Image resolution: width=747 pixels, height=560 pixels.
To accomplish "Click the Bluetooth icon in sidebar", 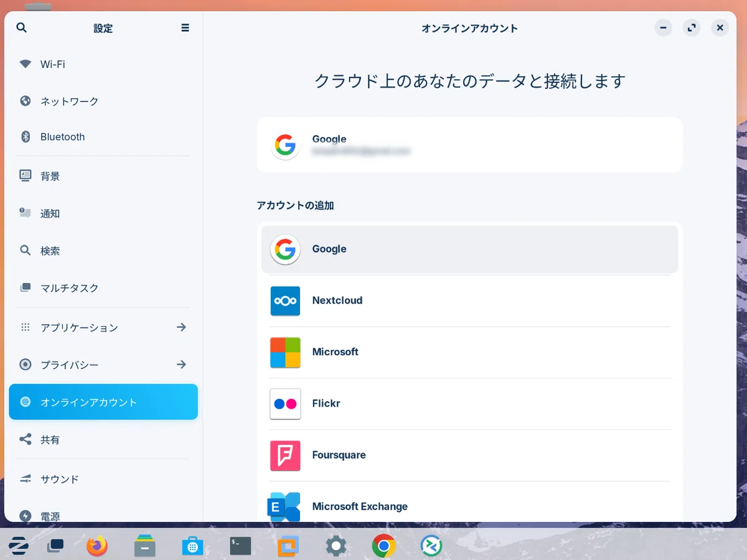I will (26, 137).
